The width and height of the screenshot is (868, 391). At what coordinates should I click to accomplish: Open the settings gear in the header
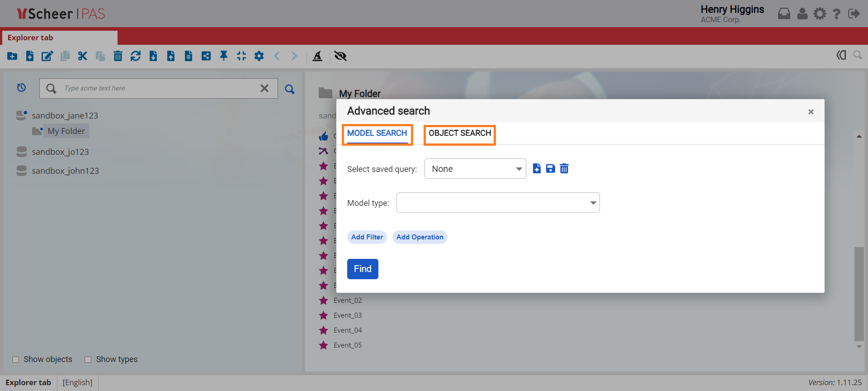tap(820, 14)
